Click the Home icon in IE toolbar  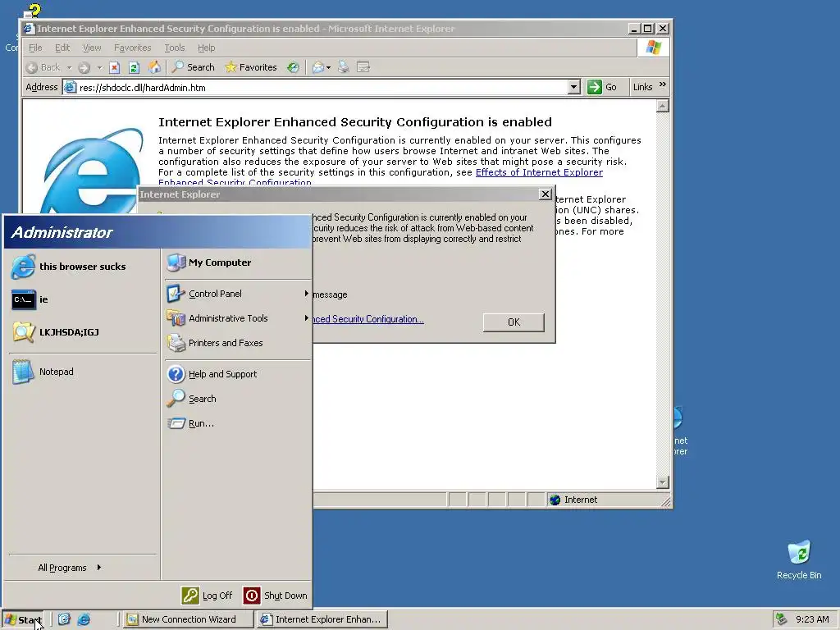coord(154,67)
